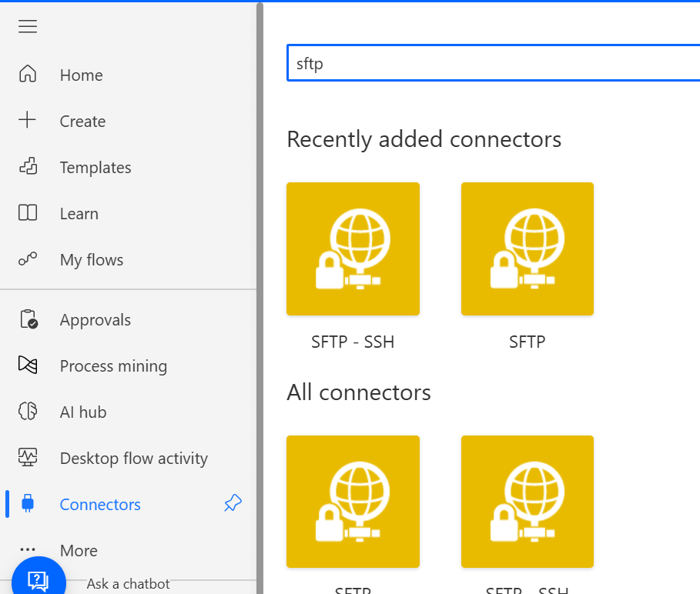Screen dimensions: 700x594
Task: Open SFTP tile under Recently added connectors
Action: coord(528,249)
